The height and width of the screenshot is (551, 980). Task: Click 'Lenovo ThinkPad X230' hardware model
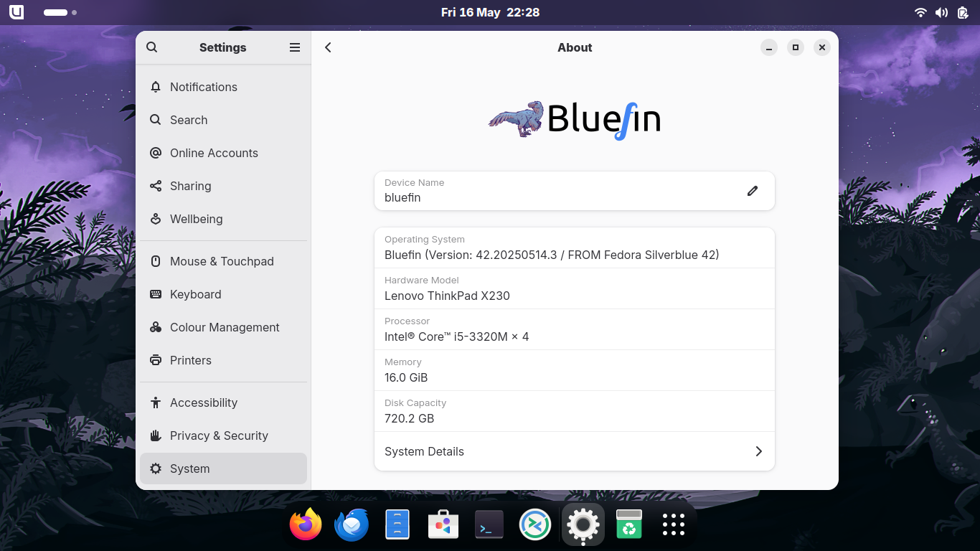[x=447, y=296]
